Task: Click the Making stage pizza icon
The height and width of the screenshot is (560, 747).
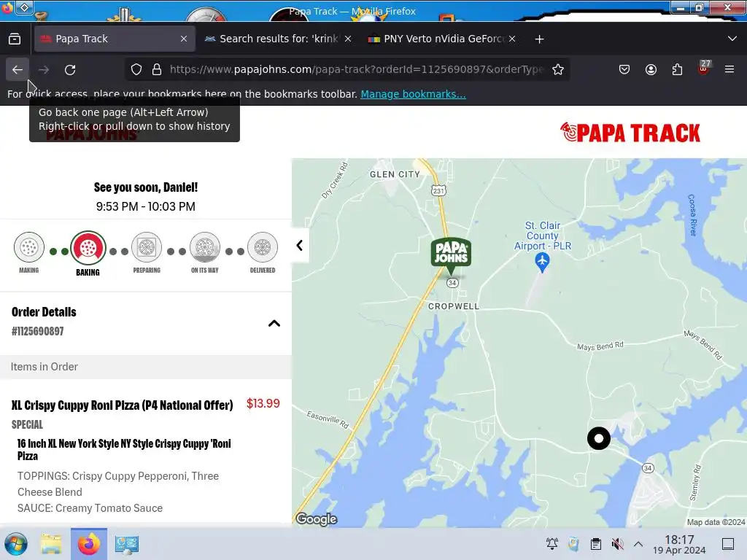Action: (x=29, y=247)
